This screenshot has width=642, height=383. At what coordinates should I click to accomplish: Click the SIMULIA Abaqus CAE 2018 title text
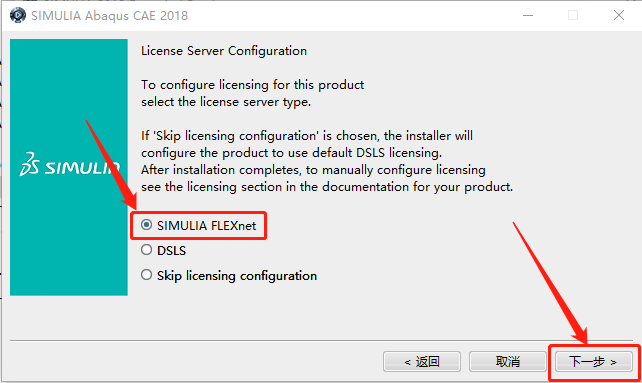[x=109, y=16]
